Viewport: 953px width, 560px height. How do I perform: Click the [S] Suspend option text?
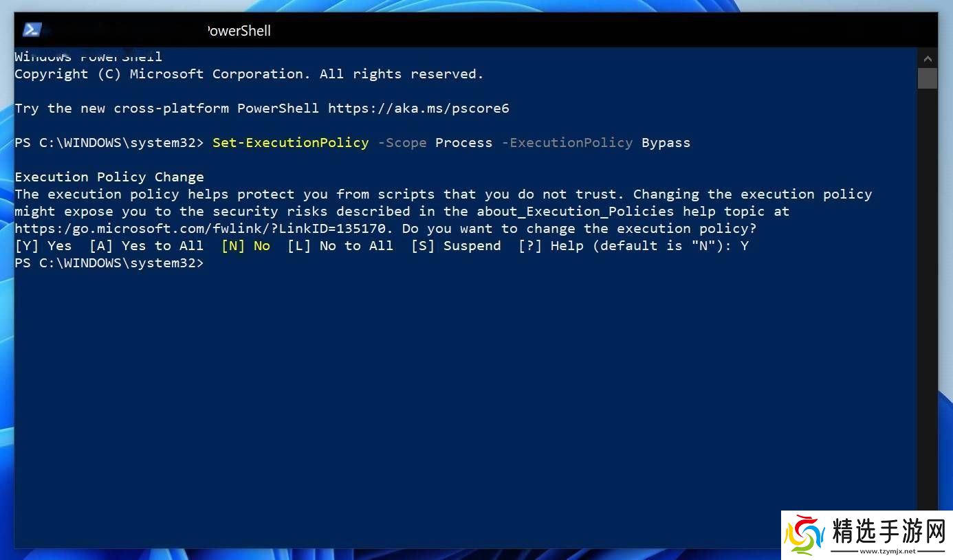(456, 246)
